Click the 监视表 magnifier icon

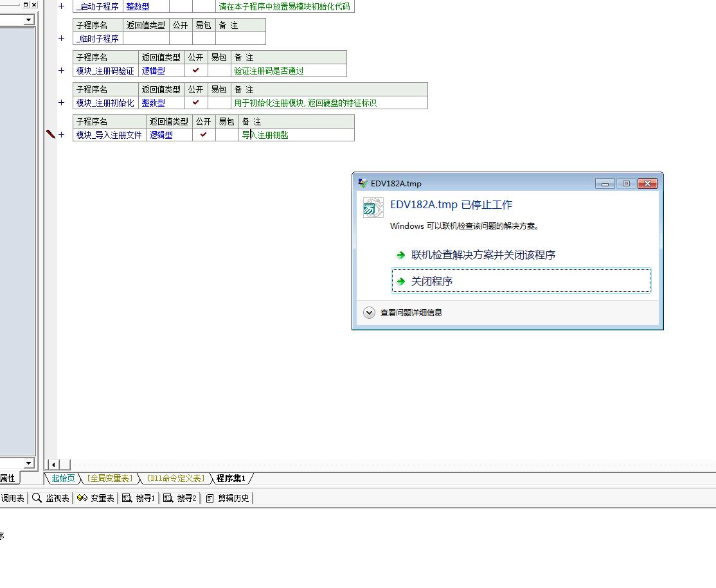(x=37, y=498)
